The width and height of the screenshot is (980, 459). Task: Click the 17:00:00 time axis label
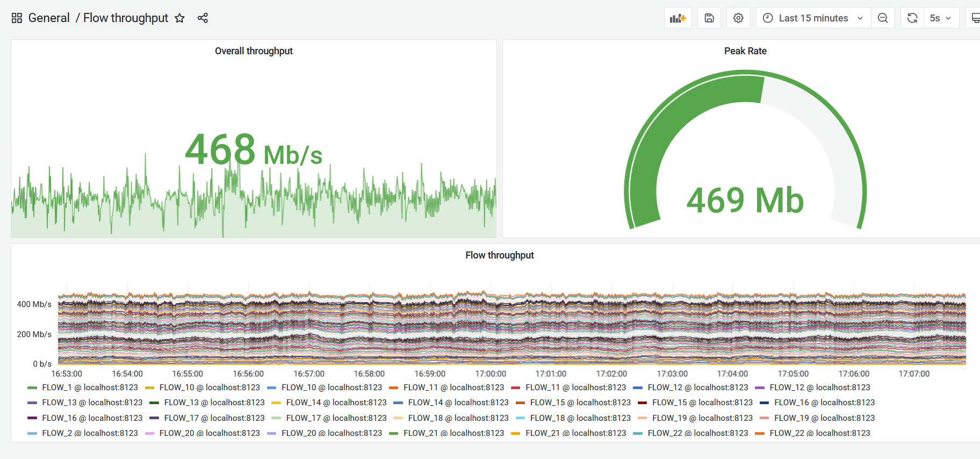coord(491,374)
